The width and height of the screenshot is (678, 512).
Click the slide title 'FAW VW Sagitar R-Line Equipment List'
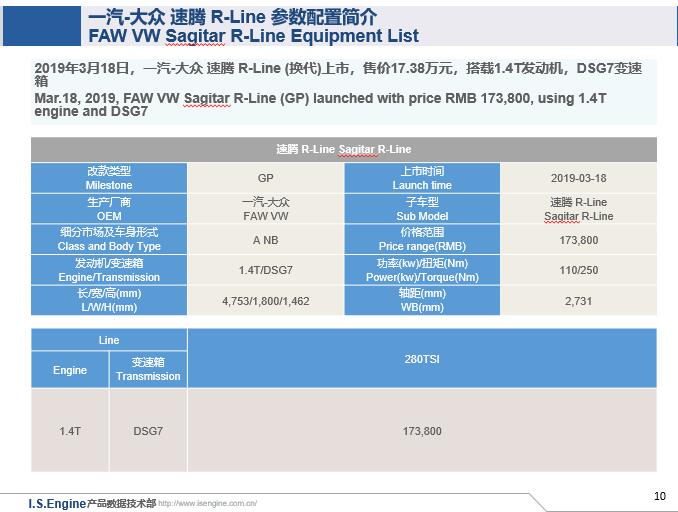click(x=253, y=36)
